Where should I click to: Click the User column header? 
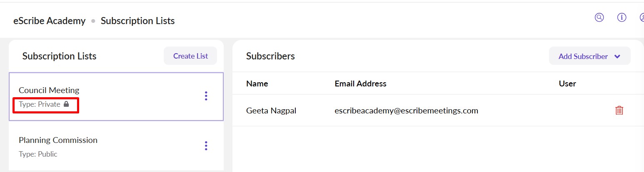[567, 84]
